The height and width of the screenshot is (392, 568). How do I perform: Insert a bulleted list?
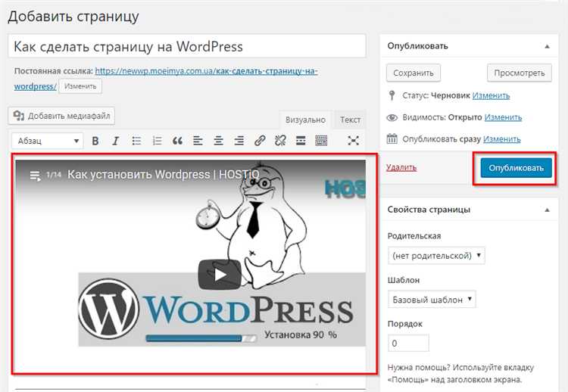click(136, 141)
